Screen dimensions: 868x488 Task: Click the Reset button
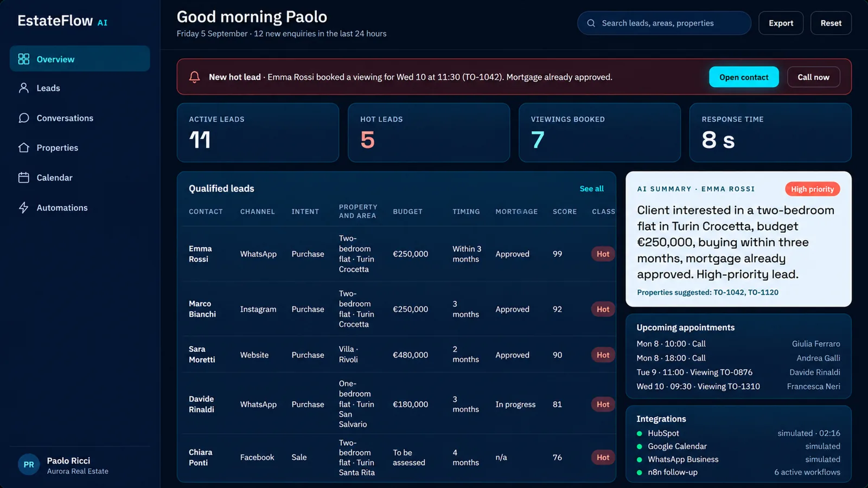coord(831,23)
